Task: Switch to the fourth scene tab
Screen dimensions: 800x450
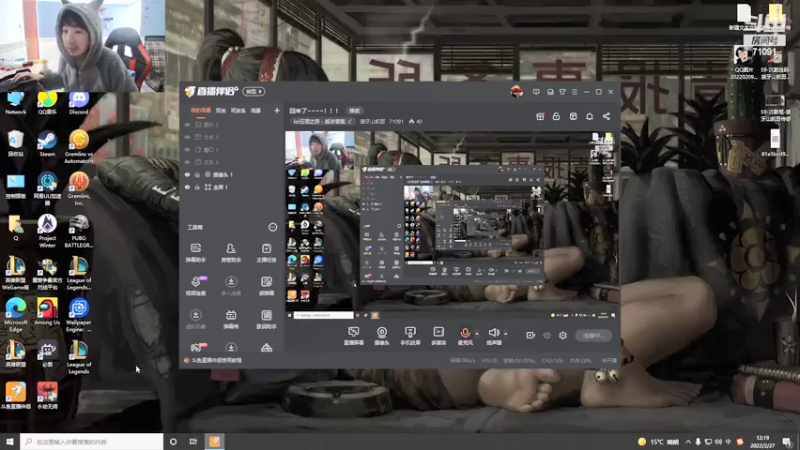Action: (256, 110)
